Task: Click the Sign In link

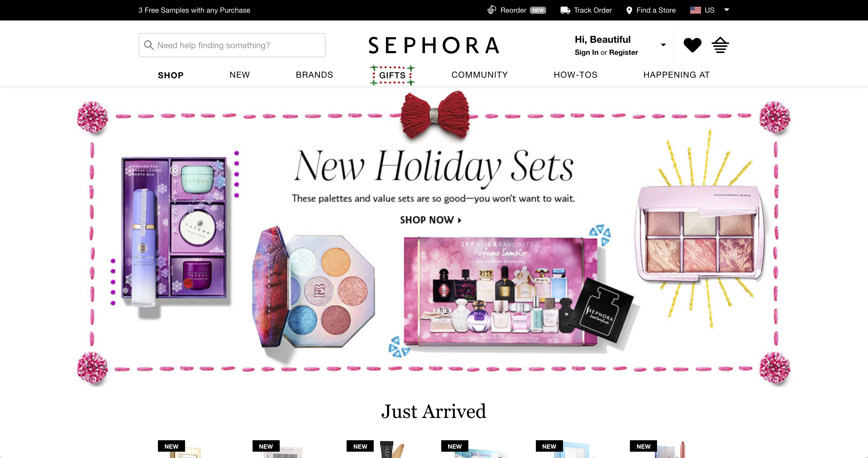Action: tap(586, 52)
